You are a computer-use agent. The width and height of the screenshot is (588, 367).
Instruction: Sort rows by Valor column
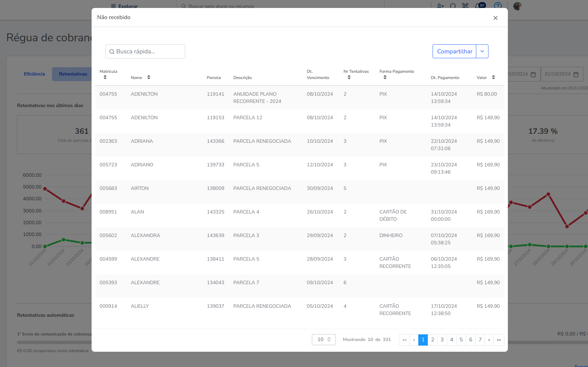pyautogui.click(x=493, y=77)
